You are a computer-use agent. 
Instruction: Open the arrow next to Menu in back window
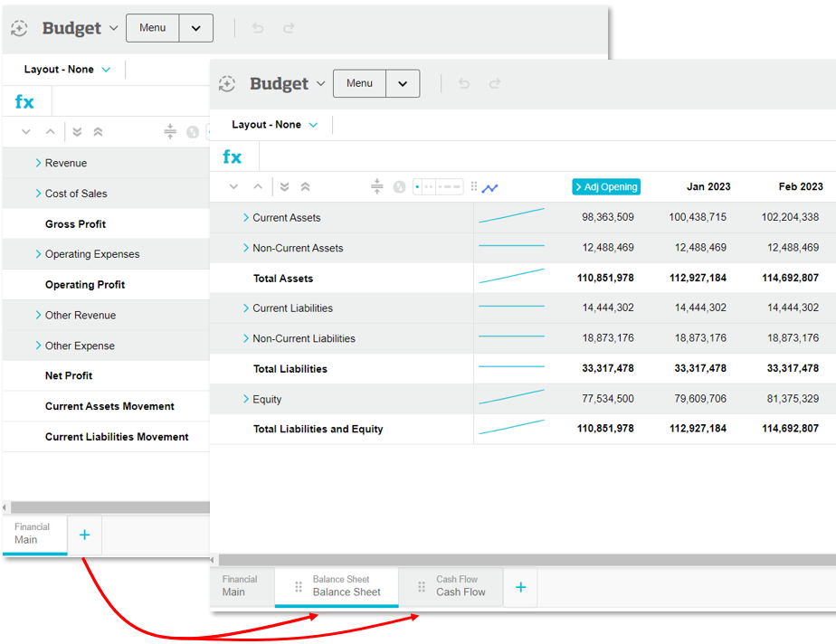coord(195,28)
